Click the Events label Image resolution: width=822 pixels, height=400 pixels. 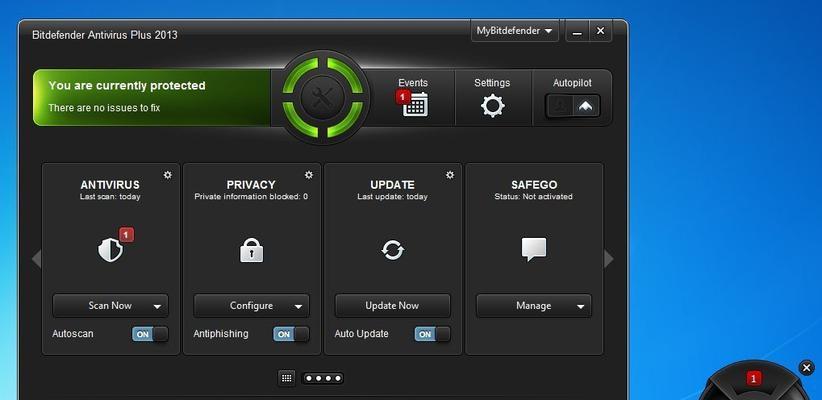(413, 83)
